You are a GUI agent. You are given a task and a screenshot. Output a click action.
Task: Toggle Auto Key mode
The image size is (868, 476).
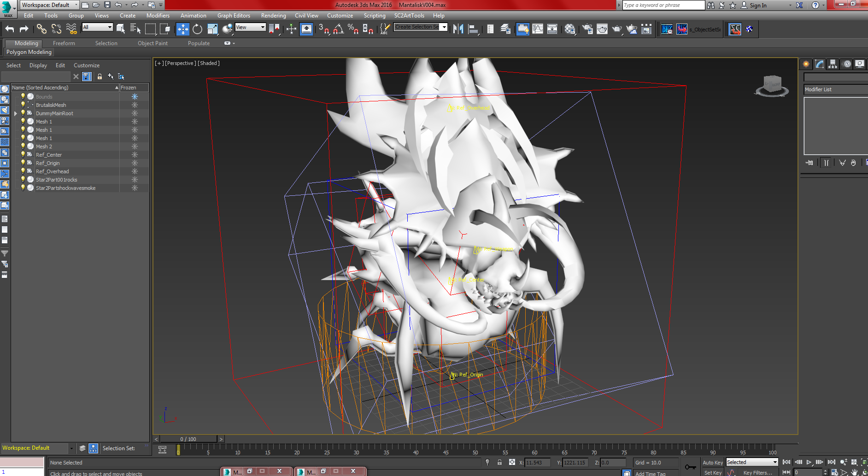[712, 462]
